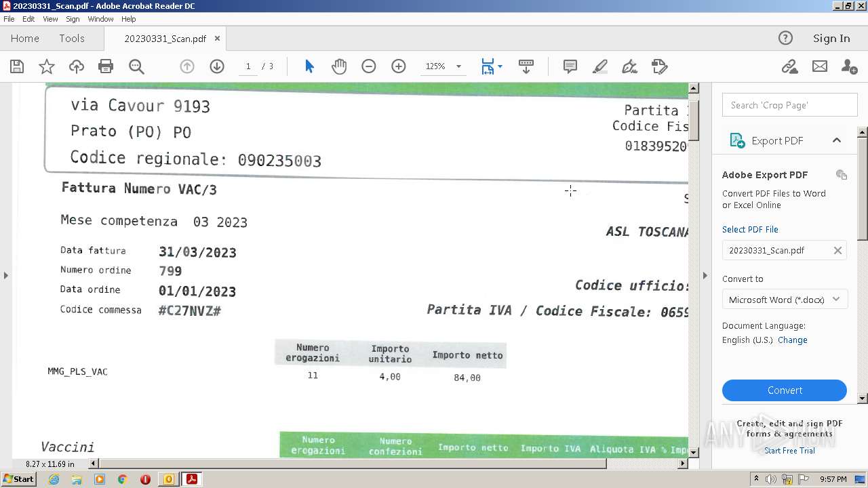Click the taskbar clock showing 9:57 PM
The image size is (868, 488).
click(833, 479)
